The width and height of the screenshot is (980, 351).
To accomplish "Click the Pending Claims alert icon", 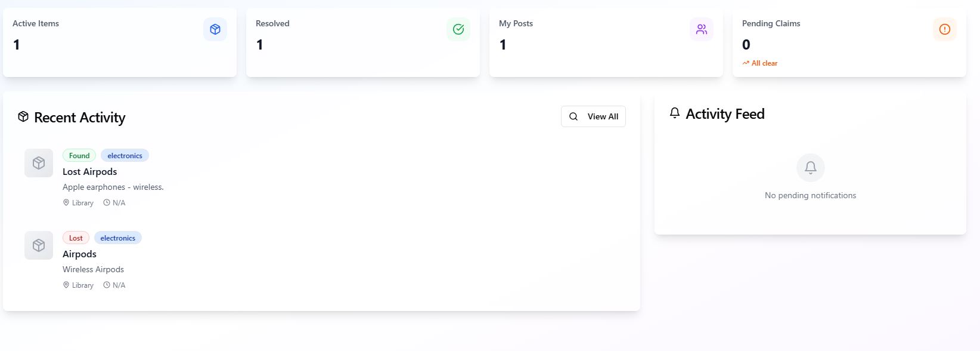I will coord(944,29).
